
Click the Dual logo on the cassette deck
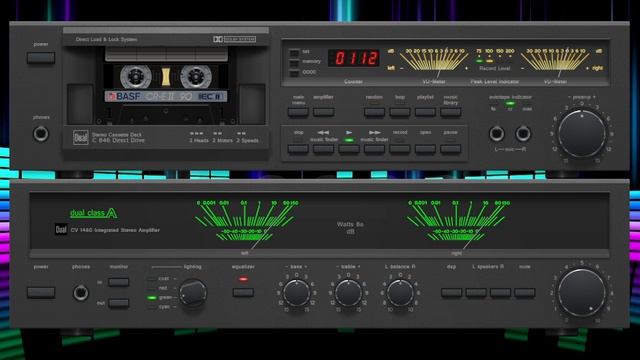tap(80, 138)
